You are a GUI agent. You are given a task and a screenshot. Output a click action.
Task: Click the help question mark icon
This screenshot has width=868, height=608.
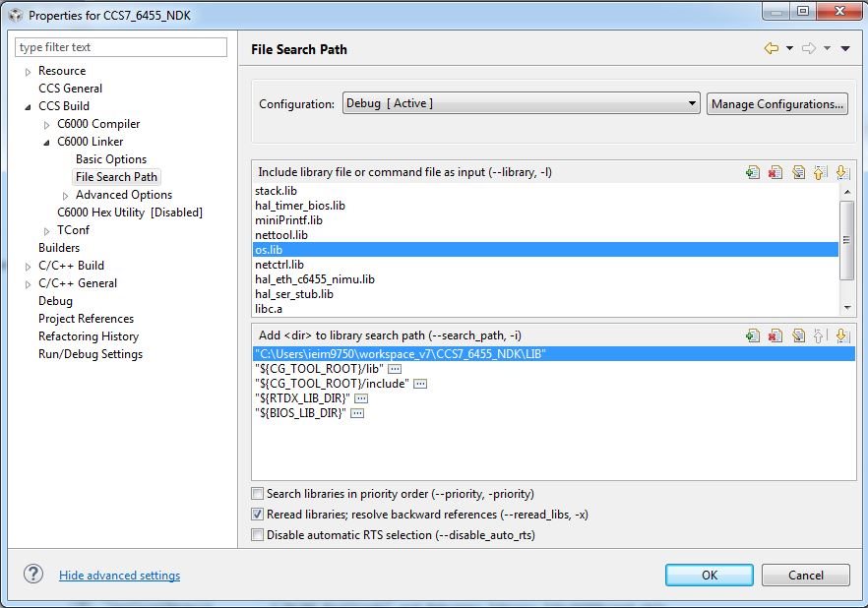coord(33,575)
